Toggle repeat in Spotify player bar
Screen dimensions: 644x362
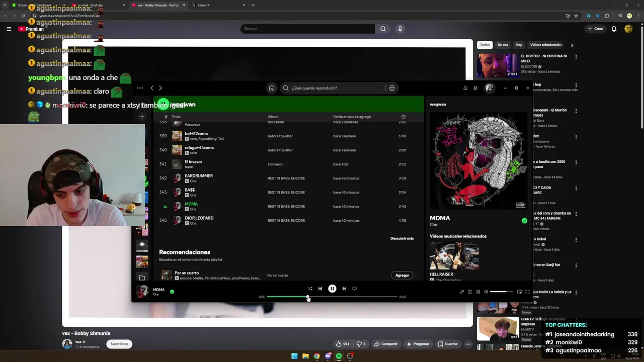[355, 289]
